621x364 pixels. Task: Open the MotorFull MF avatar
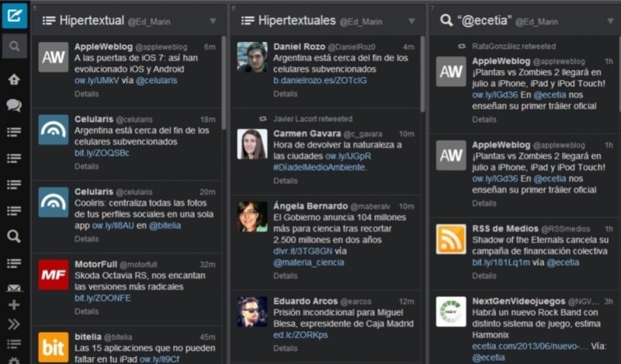pyautogui.click(x=54, y=275)
